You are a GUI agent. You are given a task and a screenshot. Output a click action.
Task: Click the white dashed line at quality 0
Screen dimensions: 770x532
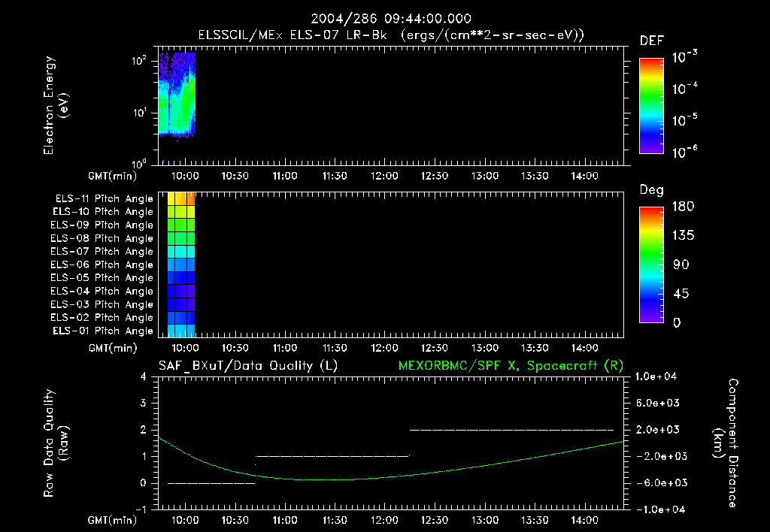click(x=211, y=483)
